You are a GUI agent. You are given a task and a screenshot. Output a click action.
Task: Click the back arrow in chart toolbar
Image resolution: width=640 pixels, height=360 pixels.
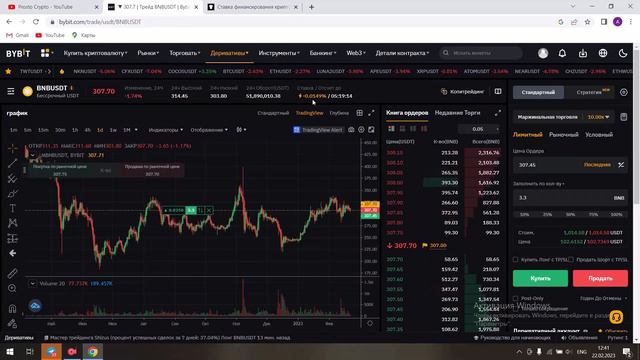[x=13, y=253]
